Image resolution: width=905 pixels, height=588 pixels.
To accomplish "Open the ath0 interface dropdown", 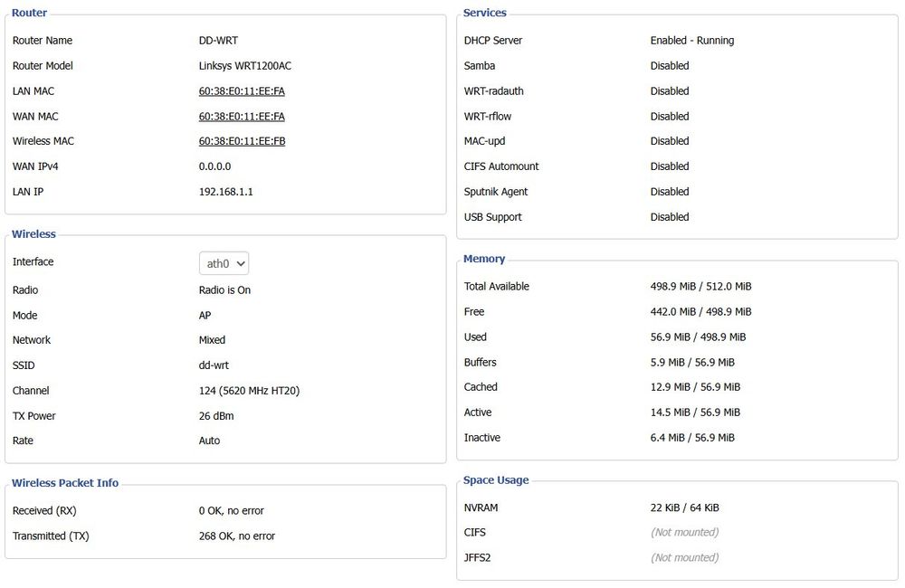I will click(x=224, y=263).
